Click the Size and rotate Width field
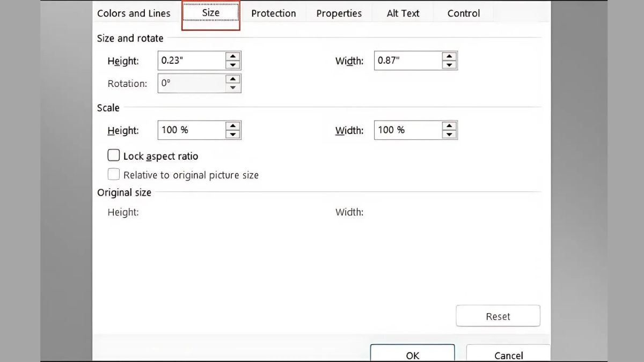This screenshot has width=644, height=362. click(408, 61)
